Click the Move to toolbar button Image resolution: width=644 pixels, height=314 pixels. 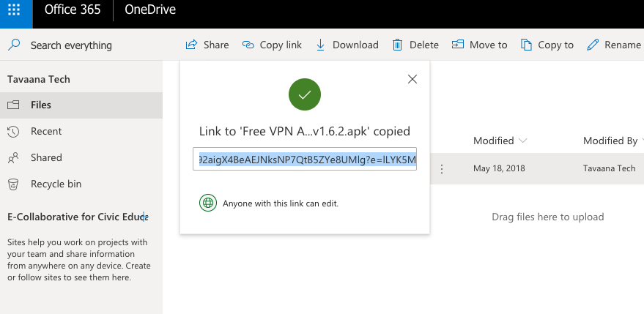[480, 45]
